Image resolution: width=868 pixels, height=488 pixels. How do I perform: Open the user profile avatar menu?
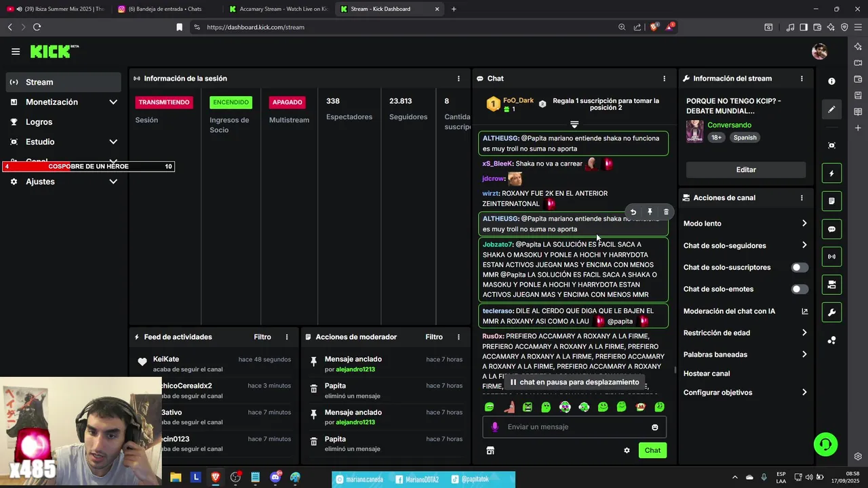point(819,52)
